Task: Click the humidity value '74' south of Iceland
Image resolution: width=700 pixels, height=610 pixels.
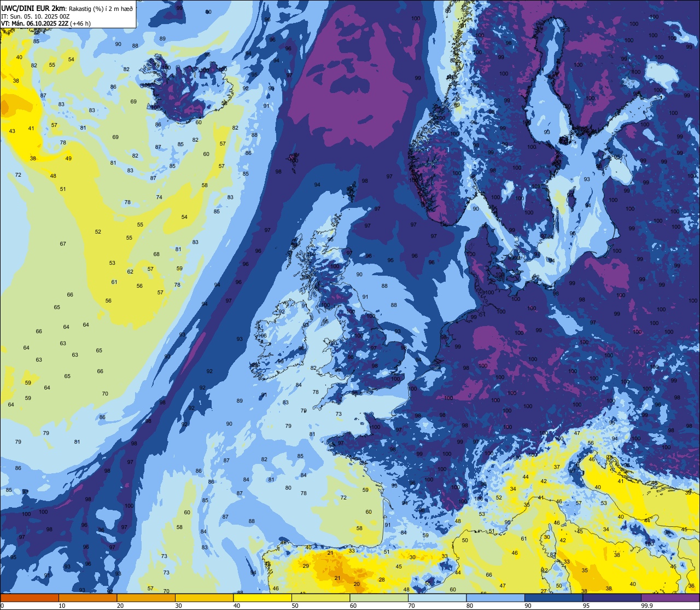Action: point(159,197)
